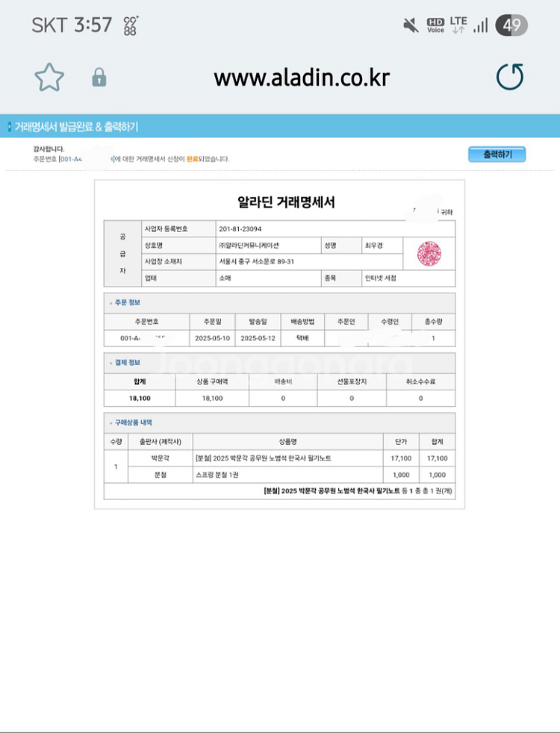Click the 사업자 등록번호 label

[x=166, y=229]
